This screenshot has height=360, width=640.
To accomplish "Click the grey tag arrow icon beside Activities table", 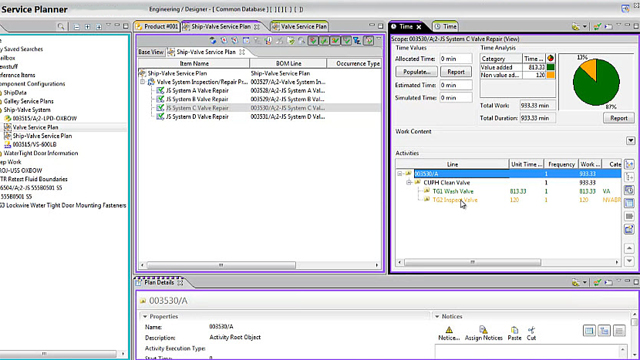I will click(x=629, y=216).
